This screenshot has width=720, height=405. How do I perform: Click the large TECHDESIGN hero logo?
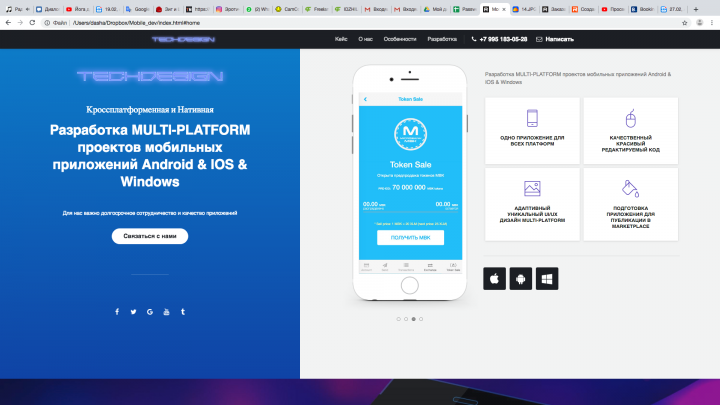coord(150,76)
